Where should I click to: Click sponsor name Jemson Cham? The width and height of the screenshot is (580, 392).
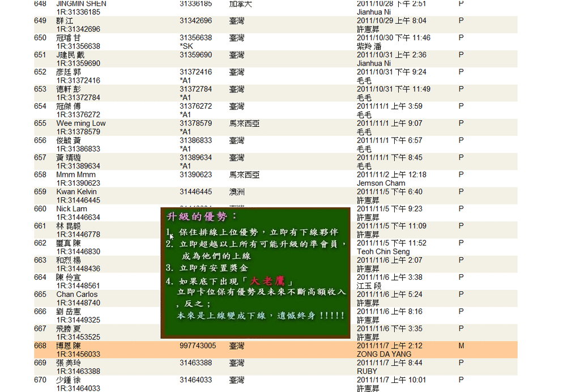pos(381,183)
